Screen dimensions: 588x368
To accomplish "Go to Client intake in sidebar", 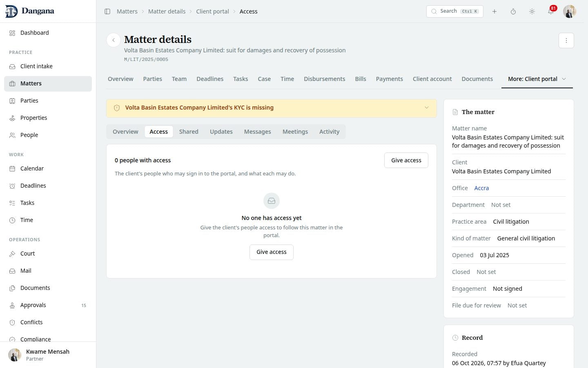I will (48, 66).
